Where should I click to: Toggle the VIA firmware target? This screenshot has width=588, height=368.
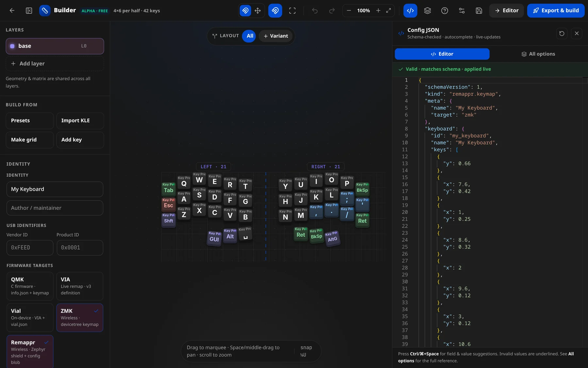[x=80, y=286]
